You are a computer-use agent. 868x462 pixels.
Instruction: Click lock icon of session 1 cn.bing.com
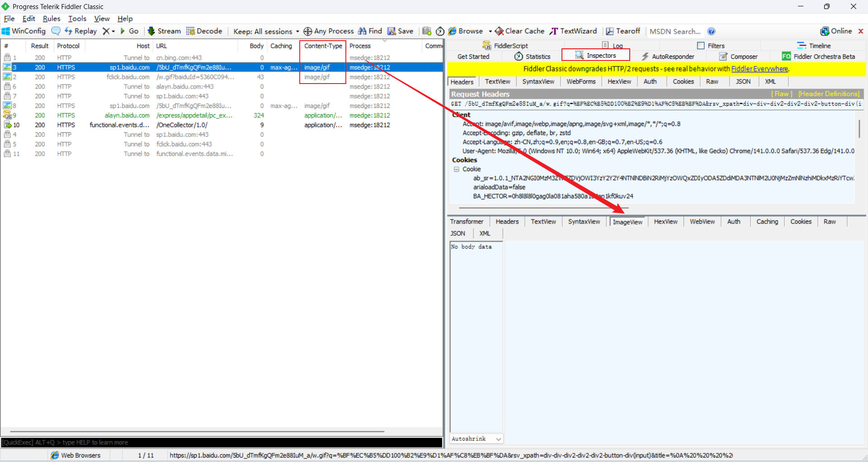[7, 57]
